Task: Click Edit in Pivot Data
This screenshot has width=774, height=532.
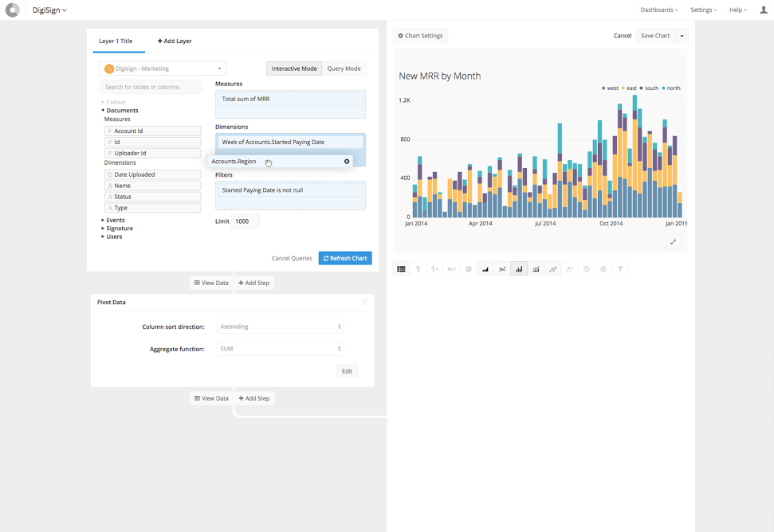Action: pyautogui.click(x=347, y=371)
